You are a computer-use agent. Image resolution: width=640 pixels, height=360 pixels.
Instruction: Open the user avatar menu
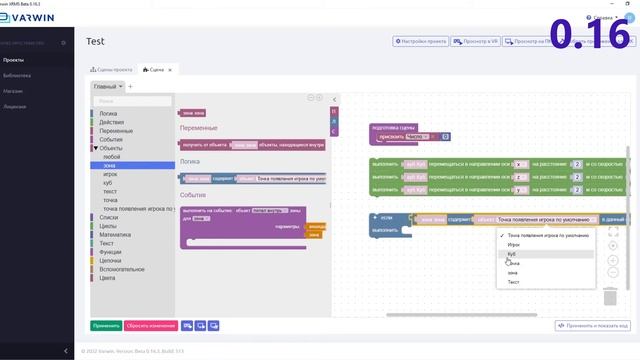click(x=629, y=18)
